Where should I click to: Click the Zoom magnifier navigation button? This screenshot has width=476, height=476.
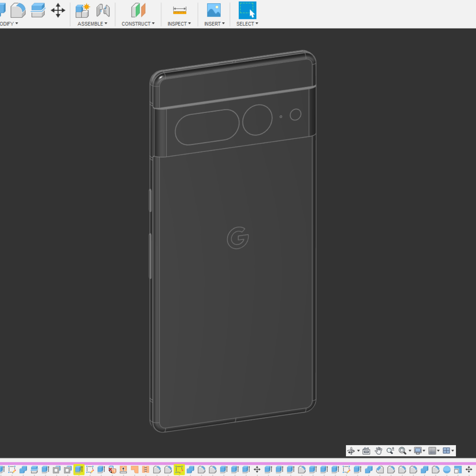click(x=390, y=451)
